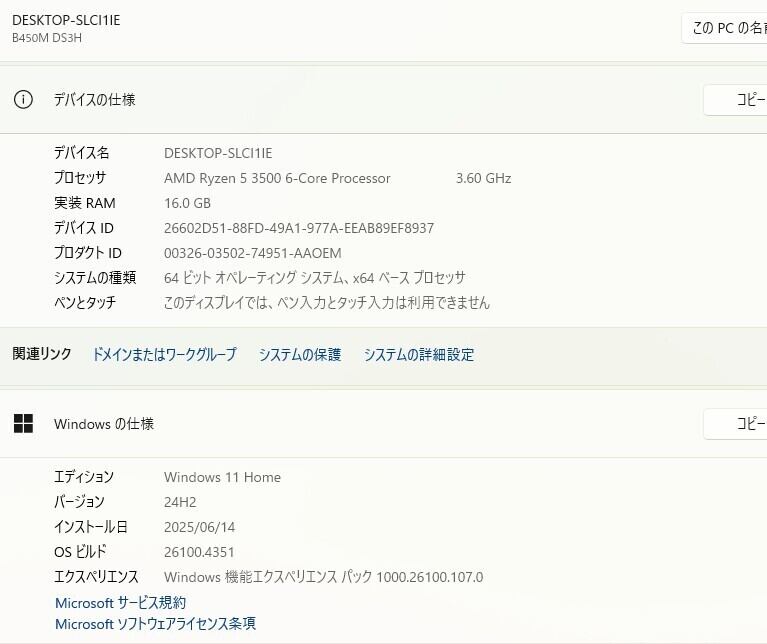This screenshot has height=644, width=767.
Task: Click the インストール日 label
Action: [90, 527]
